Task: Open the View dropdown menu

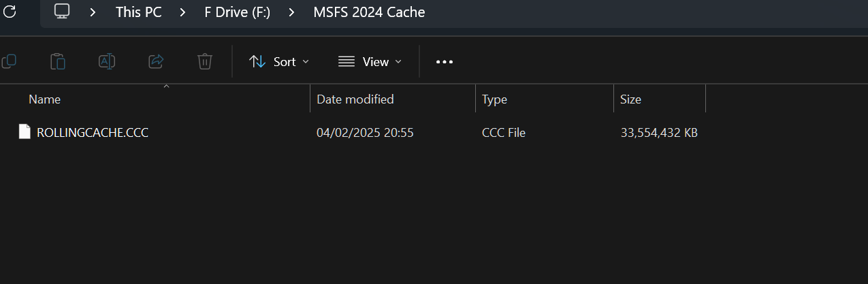Action: (370, 62)
